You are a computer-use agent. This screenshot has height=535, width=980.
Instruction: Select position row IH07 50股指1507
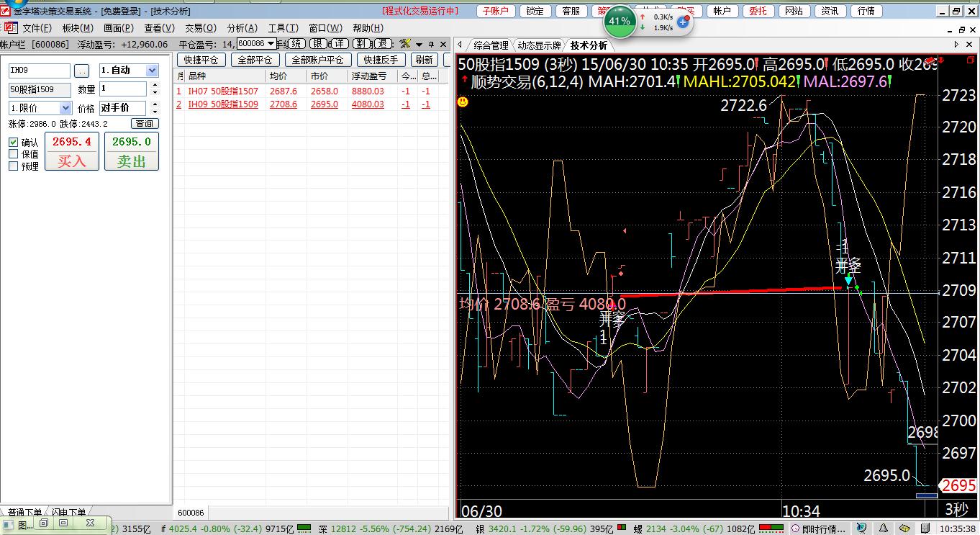pyautogui.click(x=309, y=91)
